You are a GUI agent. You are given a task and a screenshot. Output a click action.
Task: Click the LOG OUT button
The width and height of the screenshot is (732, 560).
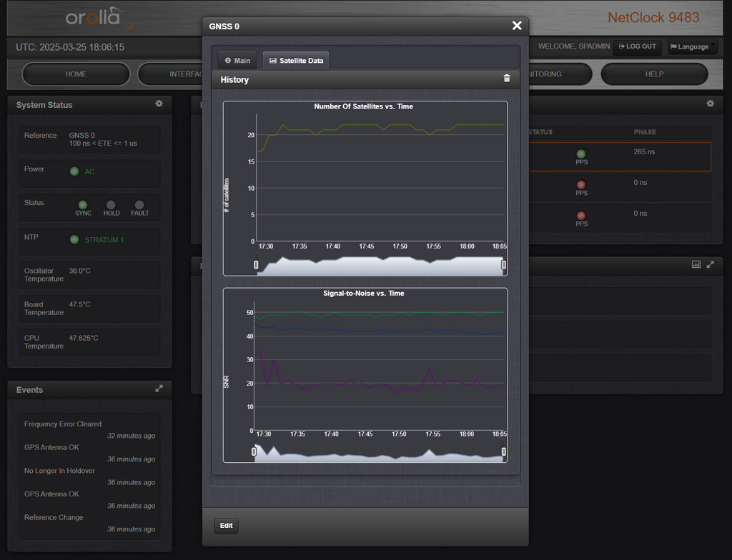click(x=637, y=46)
